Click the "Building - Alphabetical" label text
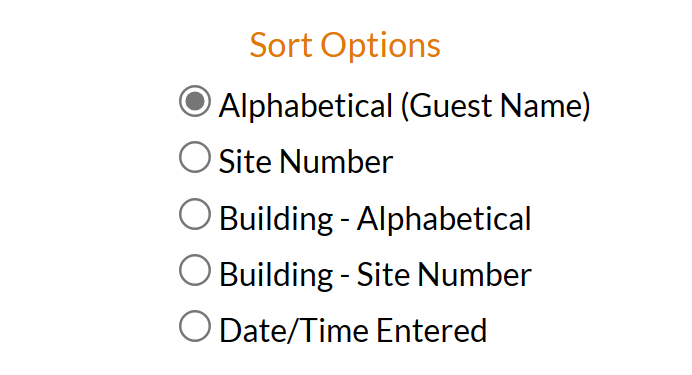 click(x=375, y=218)
